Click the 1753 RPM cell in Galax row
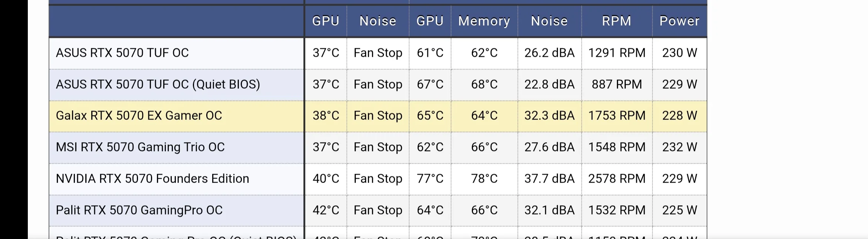868x239 pixels. pyautogui.click(x=617, y=116)
